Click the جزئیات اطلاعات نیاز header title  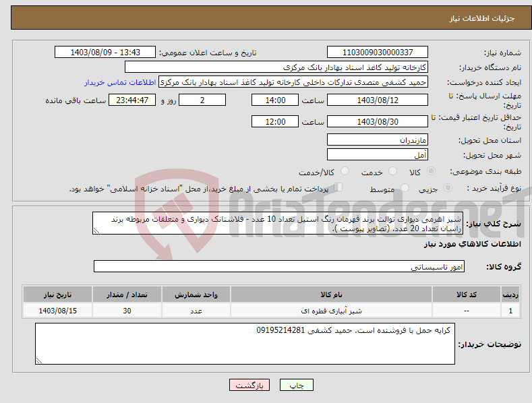[482, 18]
